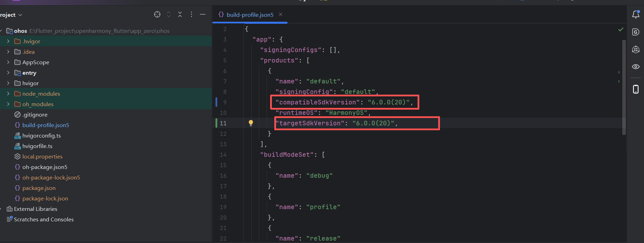This screenshot has width=644, height=243.
Task: Click External Libraries library icon
Action: coord(9,209)
